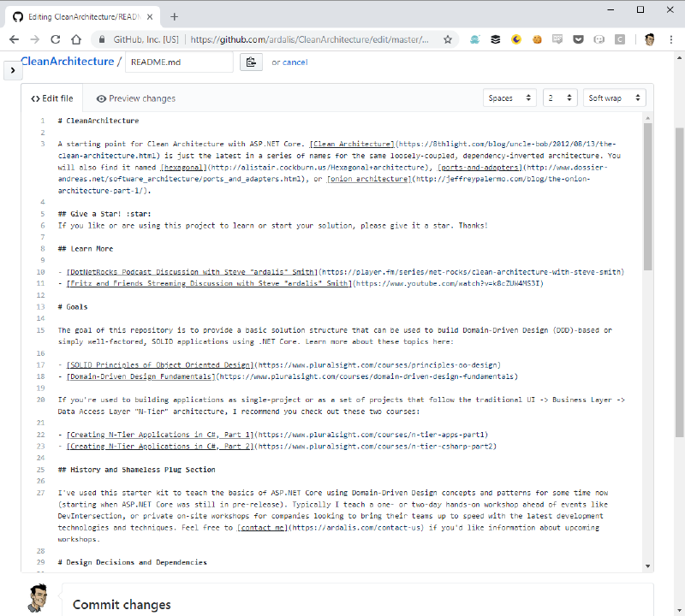The height and width of the screenshot is (616, 685).
Task: Click the editor scrollbar down arrow
Action: pyautogui.click(x=648, y=566)
